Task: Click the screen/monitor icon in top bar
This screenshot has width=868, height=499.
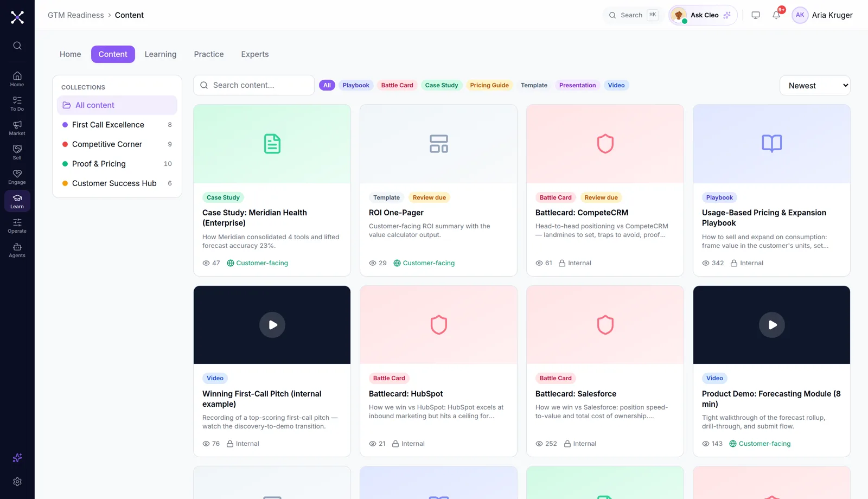Action: (x=756, y=15)
